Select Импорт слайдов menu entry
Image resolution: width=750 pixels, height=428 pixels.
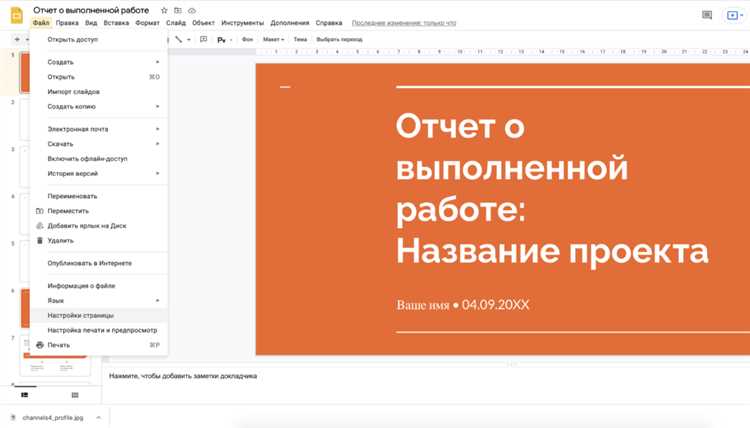99,92
